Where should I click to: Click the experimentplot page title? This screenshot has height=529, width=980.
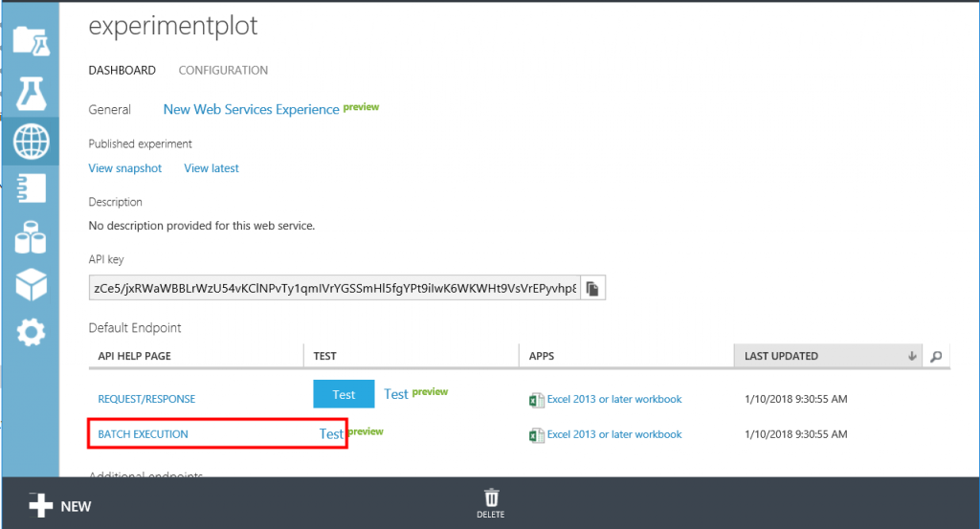tap(172, 26)
